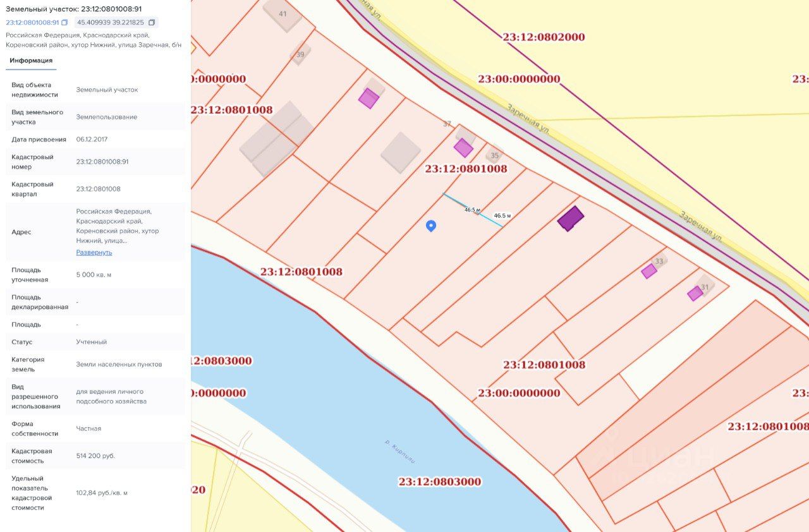This screenshot has height=532, width=809.
Task: Click the area value 5 000 кв. м
Action: 94,275
